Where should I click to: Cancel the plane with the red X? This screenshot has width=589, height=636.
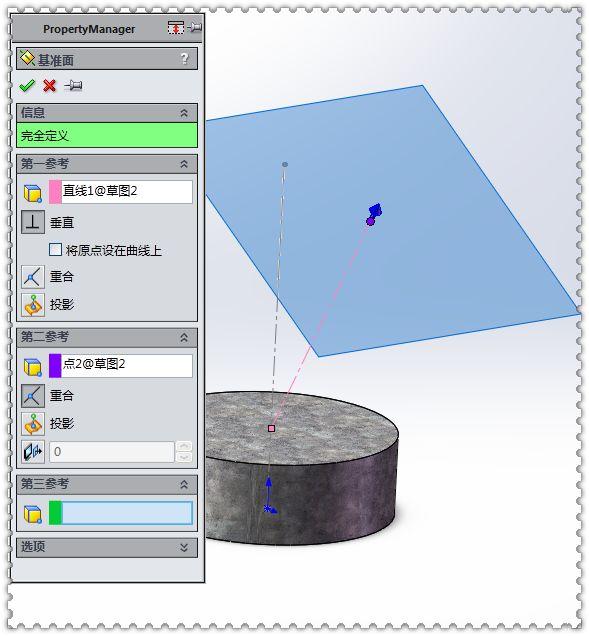point(49,86)
